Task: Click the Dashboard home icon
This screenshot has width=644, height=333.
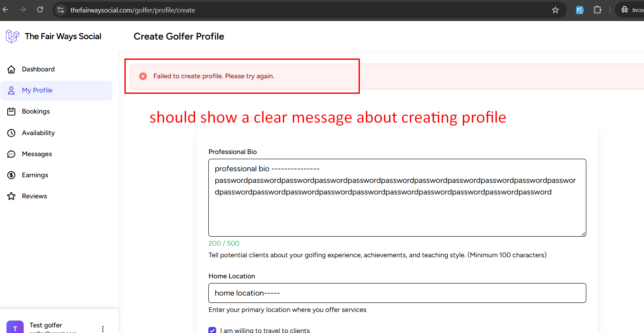Action: (12, 69)
